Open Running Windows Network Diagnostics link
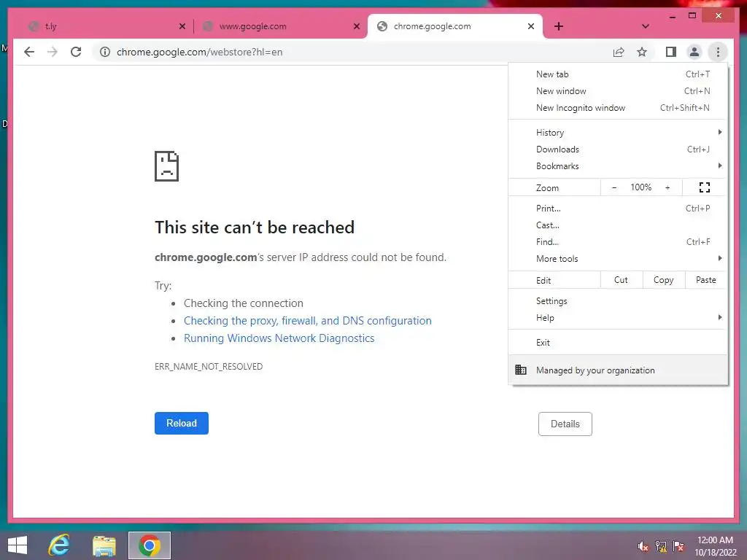 click(x=279, y=338)
